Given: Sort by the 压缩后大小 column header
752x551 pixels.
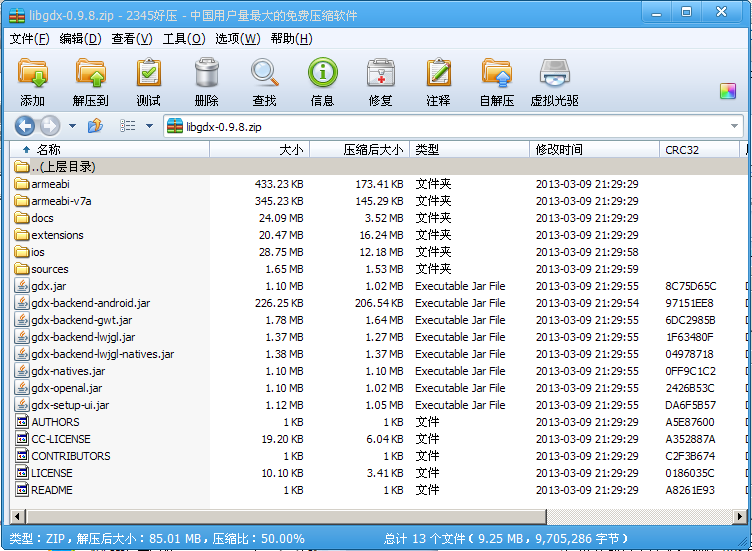Looking at the screenshot, I should coord(359,150).
